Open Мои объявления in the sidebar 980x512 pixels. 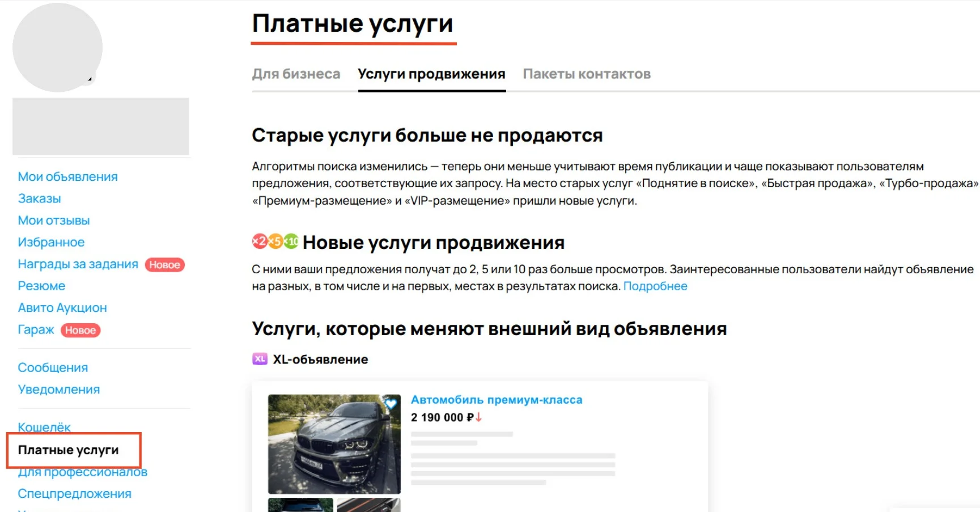coord(67,176)
